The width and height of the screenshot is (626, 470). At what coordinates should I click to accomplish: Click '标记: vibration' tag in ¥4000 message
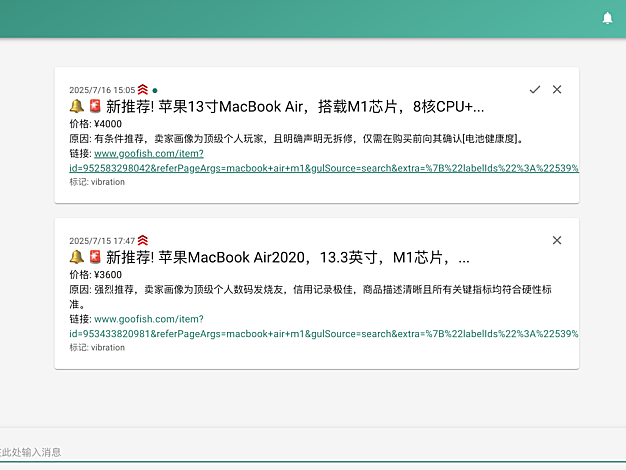pyautogui.click(x=97, y=182)
